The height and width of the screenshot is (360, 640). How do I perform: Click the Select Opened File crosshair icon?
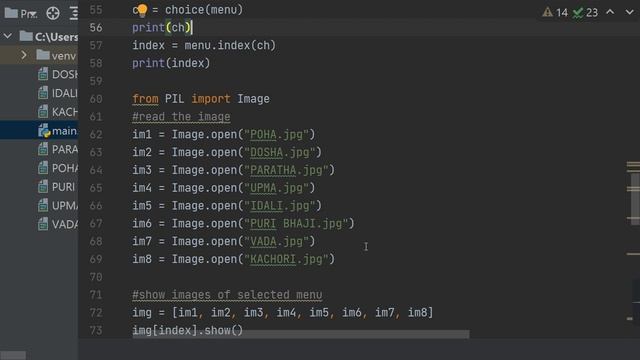tap(53, 13)
